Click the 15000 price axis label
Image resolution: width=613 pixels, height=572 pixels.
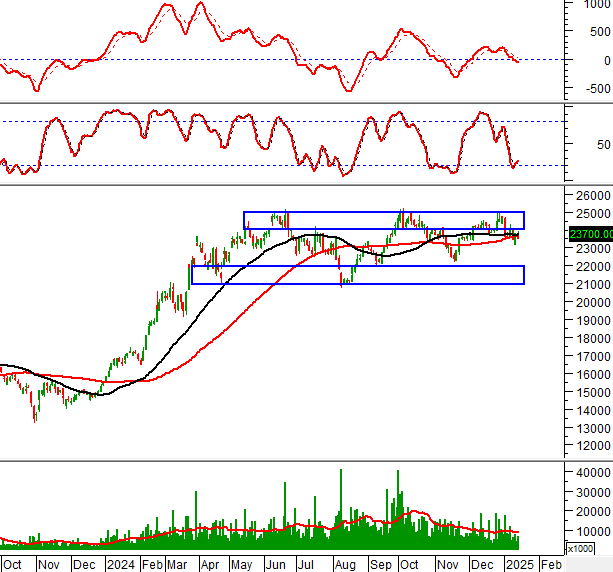(x=593, y=393)
